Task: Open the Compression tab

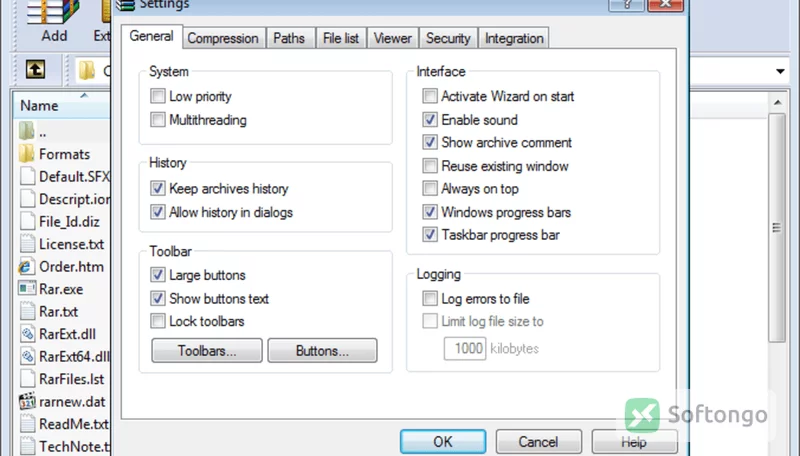Action: click(223, 38)
